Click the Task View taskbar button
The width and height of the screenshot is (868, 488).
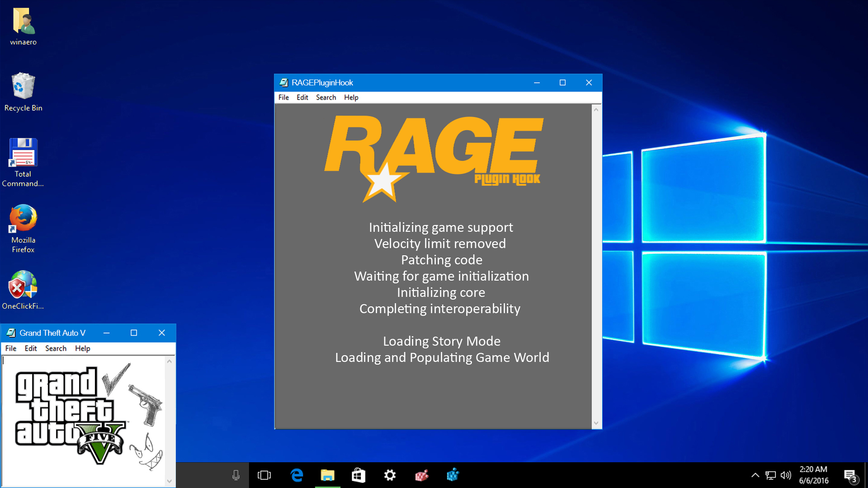coord(264,475)
